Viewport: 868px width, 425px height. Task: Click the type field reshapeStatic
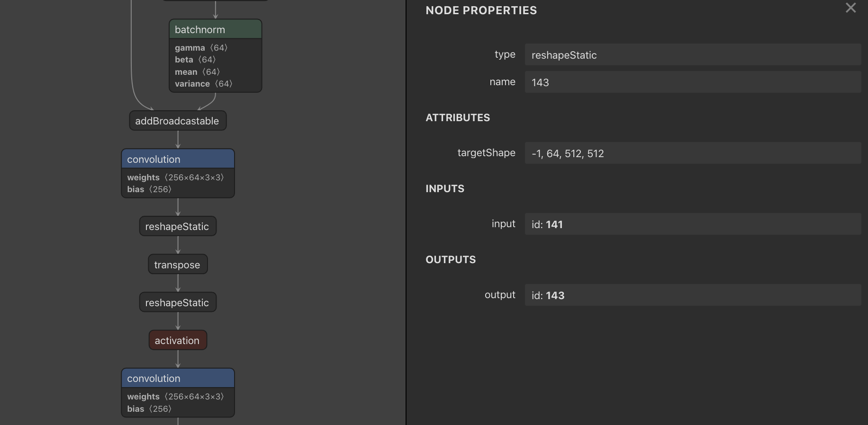tap(693, 55)
